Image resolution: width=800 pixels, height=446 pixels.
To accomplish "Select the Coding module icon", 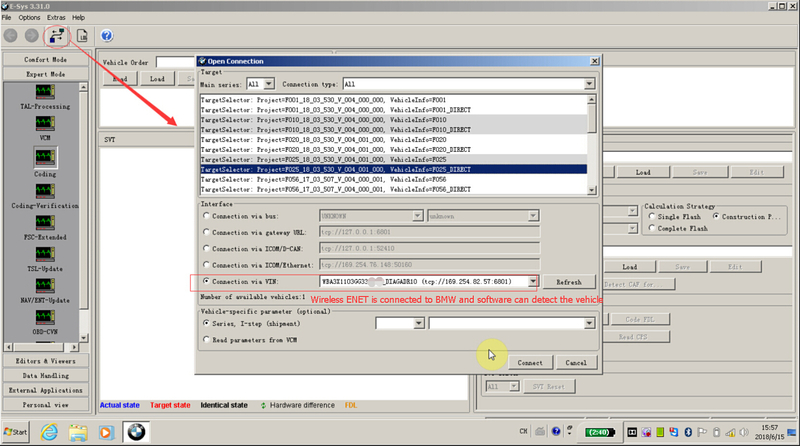I will click(45, 157).
